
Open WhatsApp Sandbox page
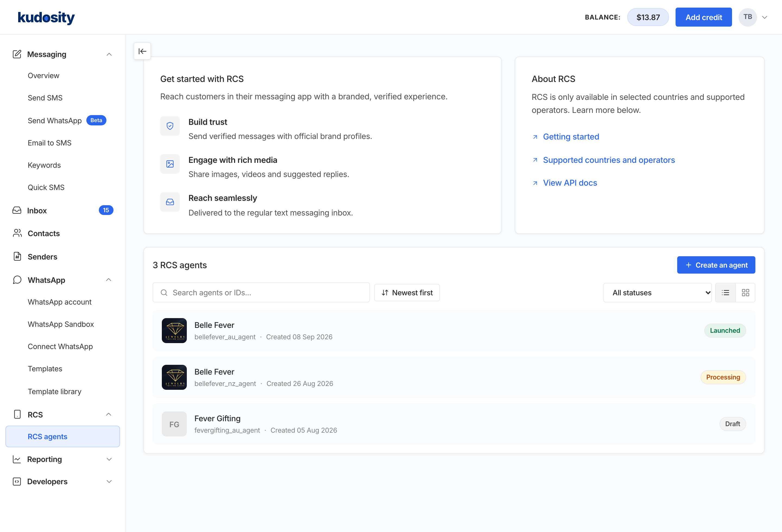pyautogui.click(x=61, y=324)
